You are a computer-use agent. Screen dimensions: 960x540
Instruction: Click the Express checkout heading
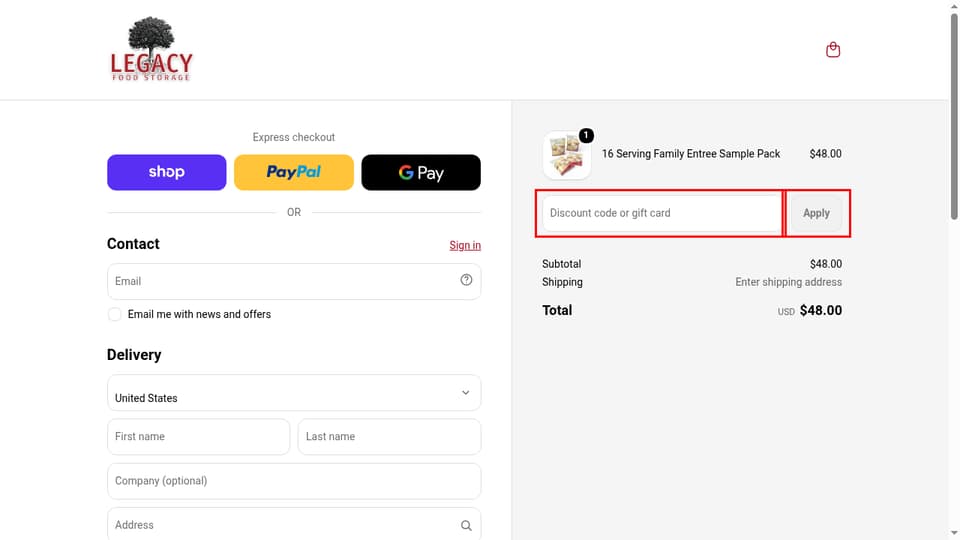(x=294, y=137)
